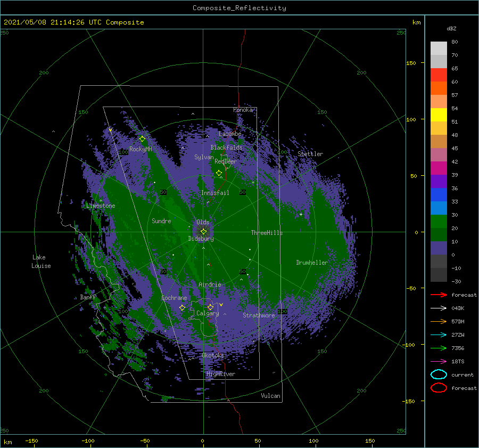Screen dimensions: 479x448
Task: Pick the magenta swatch between 42 and 39 dBZ
Action: [x=439, y=168]
